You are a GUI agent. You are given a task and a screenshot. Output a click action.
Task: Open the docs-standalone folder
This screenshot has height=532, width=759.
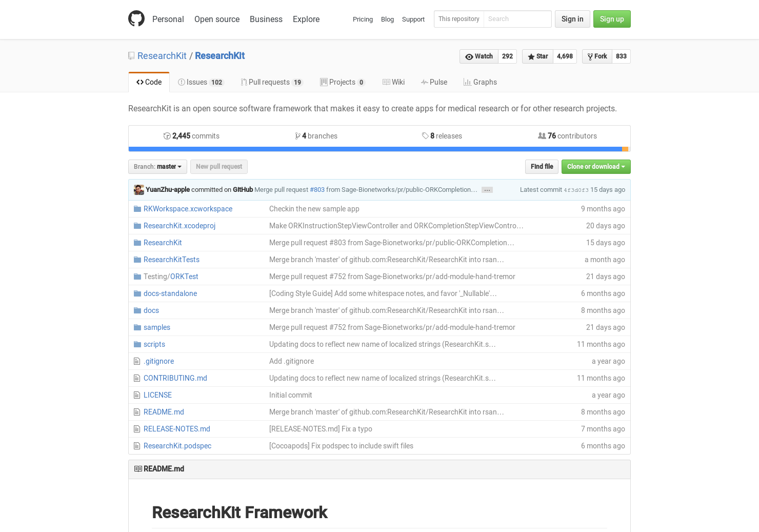coord(170,293)
